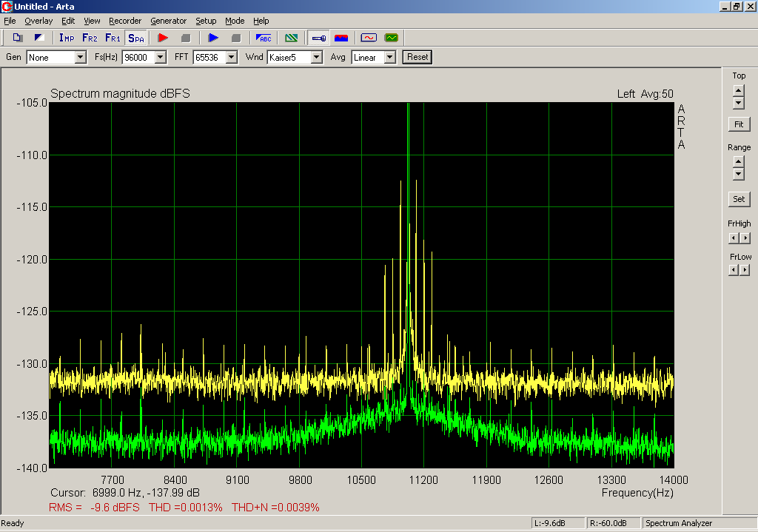Click the Cursor readout text 6999.0 Hz
This screenshot has width=758, height=532.
[x=125, y=493]
